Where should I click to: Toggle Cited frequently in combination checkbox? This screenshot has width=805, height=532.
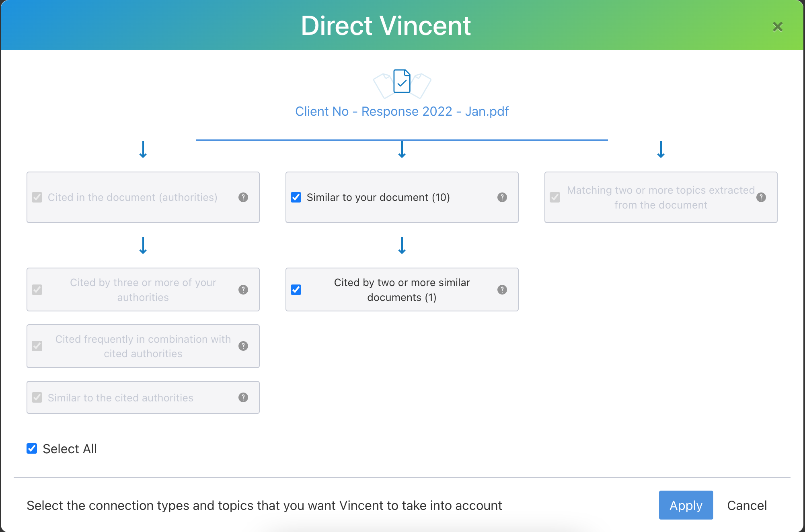click(x=37, y=346)
